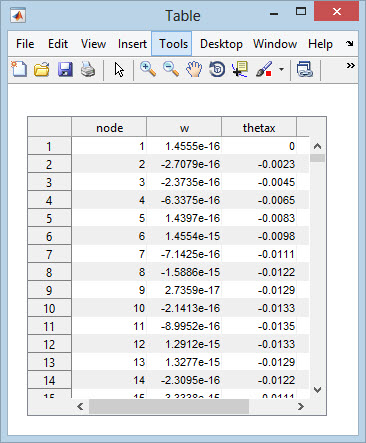Screen dimensions: 366x443
Task: Minimize the Table window
Action: click(x=274, y=14)
